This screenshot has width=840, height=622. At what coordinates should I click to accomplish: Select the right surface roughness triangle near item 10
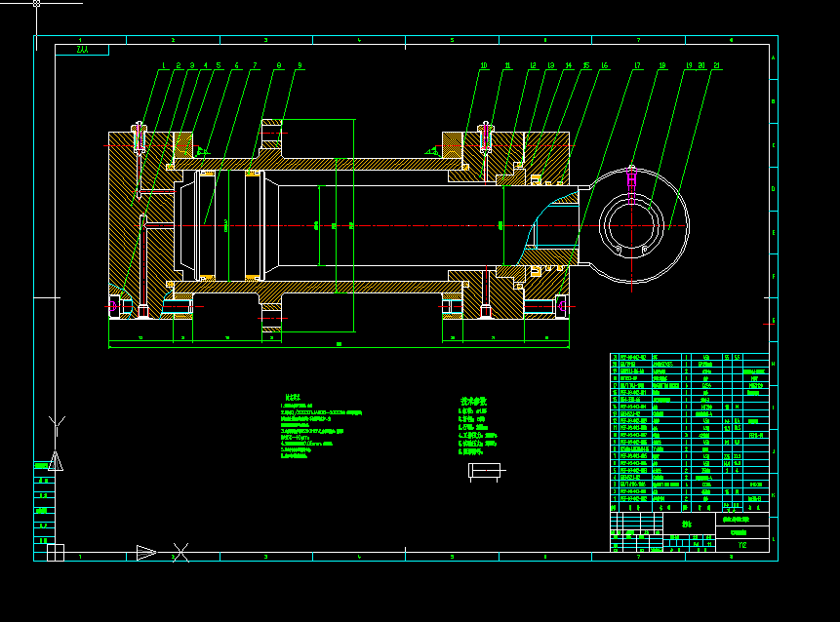pos(432,152)
